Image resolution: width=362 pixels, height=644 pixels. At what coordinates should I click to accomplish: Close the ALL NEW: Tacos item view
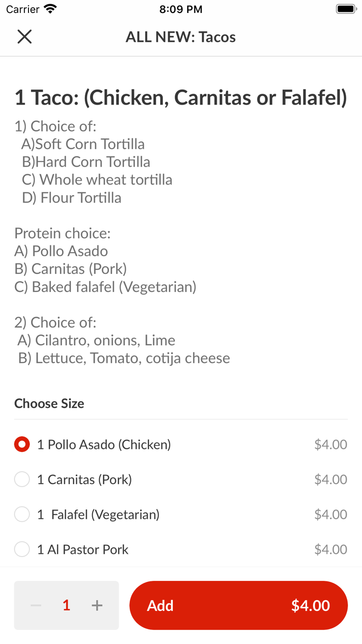point(24,36)
